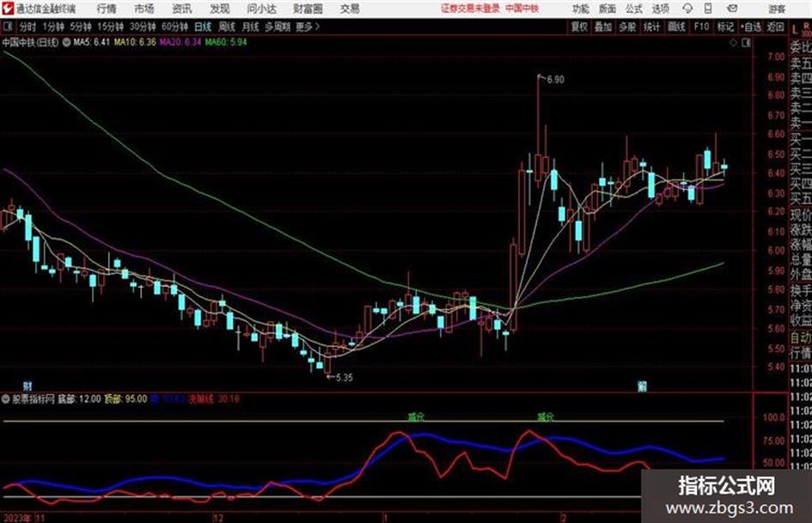
Task: Click the 100.0 indicator axis label
Action: coord(774,417)
